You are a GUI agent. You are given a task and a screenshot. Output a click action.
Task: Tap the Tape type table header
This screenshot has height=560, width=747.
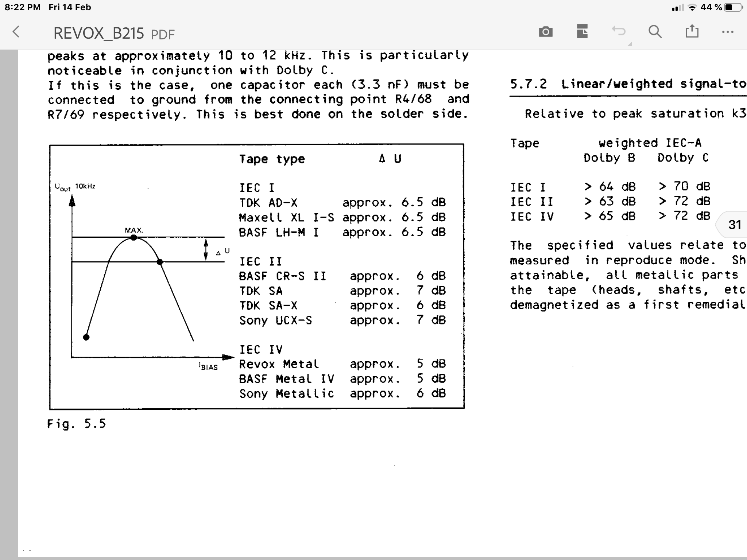click(x=272, y=159)
